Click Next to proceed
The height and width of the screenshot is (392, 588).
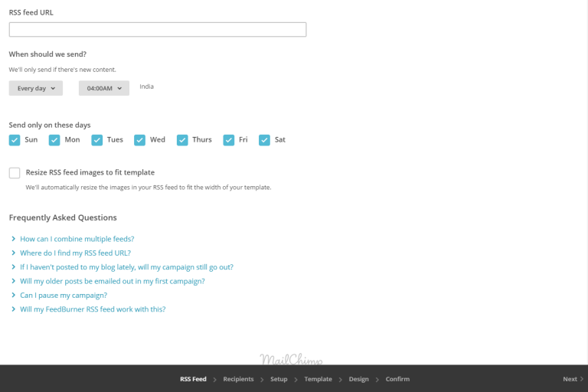coord(572,379)
